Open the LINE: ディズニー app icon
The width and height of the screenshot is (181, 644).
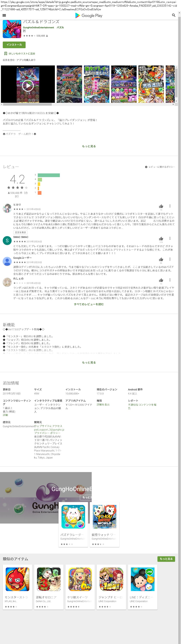pyautogui.click(x=143, y=579)
